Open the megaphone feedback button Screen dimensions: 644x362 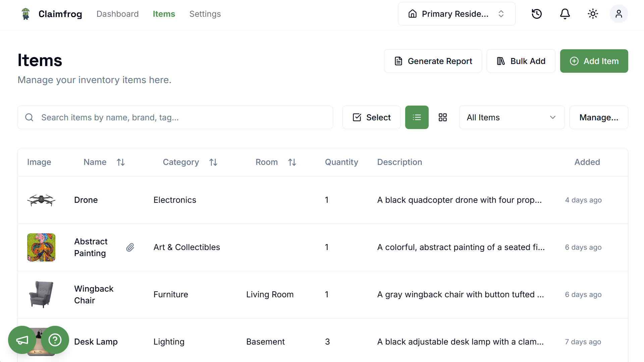[x=22, y=340]
